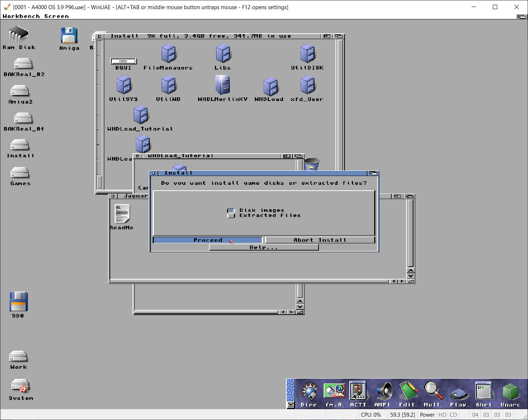The width and height of the screenshot is (528, 420).
Task: Click the Jaguar window vertical scrollbar
Action: click(x=410, y=233)
